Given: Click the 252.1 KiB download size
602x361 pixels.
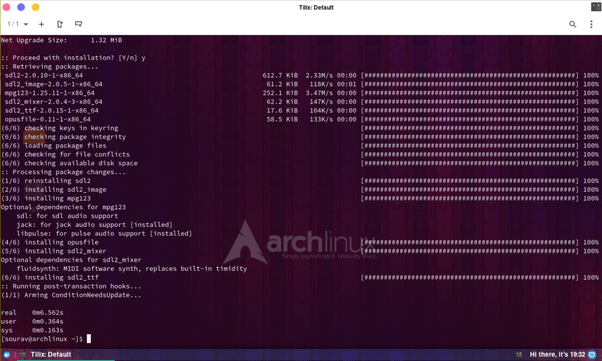Looking at the screenshot, I should point(280,93).
